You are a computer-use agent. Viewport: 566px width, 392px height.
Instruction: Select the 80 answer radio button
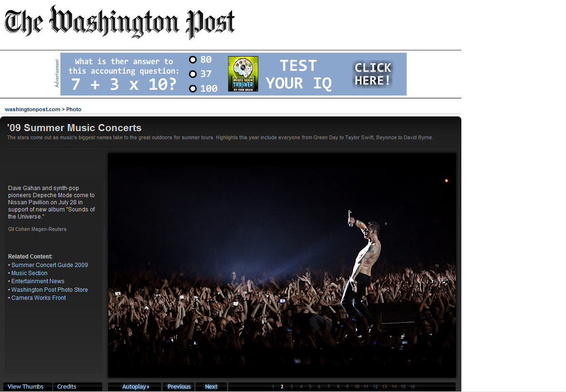(x=193, y=59)
